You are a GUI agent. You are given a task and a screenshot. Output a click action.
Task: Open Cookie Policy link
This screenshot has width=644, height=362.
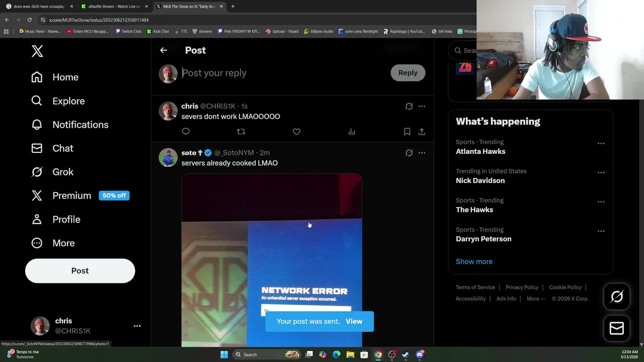[565, 287]
